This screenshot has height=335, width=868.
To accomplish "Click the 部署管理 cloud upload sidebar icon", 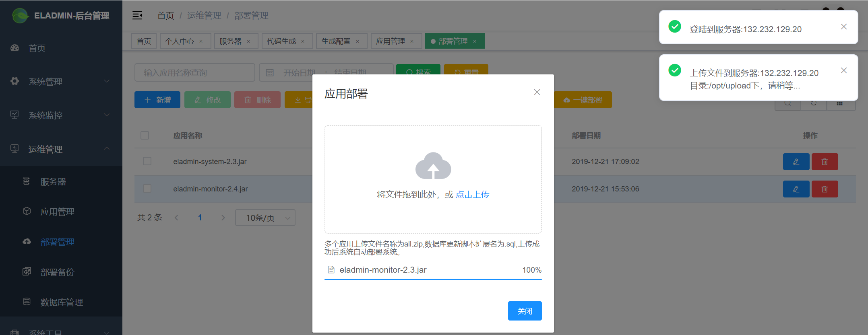I will [x=27, y=241].
